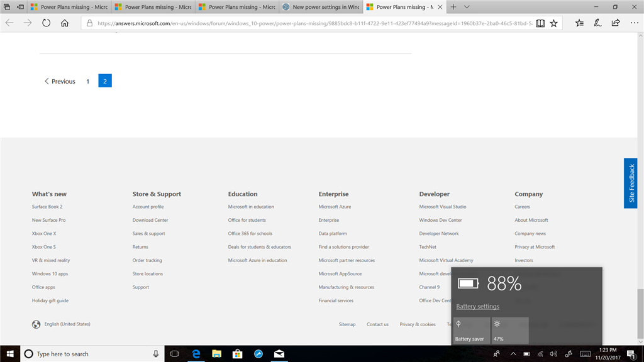The image size is (644, 362).
Task: Click the Share page icon
Action: pos(616,23)
